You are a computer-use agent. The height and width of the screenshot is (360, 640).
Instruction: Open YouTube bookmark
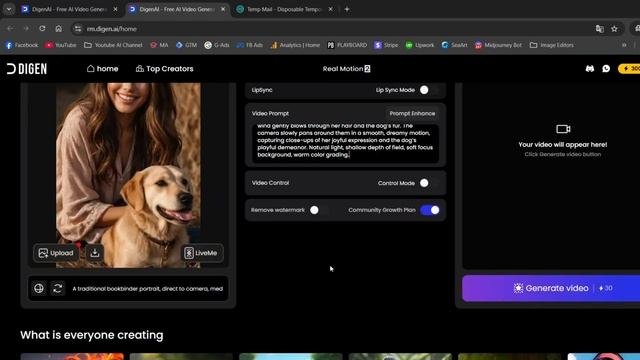click(61, 45)
